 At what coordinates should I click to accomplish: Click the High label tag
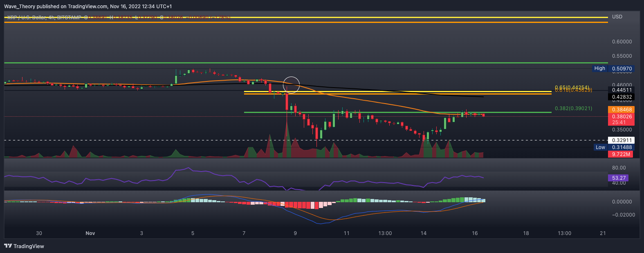click(x=600, y=68)
